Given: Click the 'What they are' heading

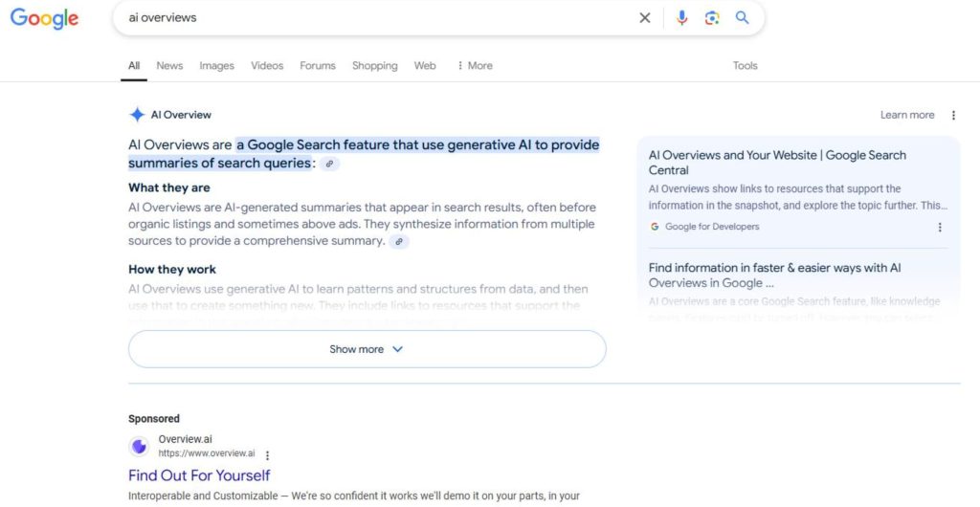Looking at the screenshot, I should tap(168, 187).
